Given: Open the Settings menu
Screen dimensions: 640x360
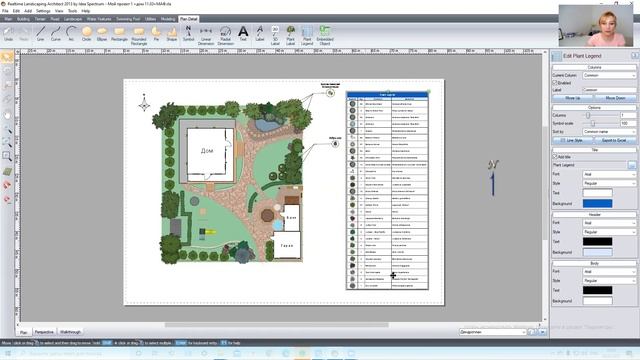Looking at the screenshot, I should [x=43, y=11].
